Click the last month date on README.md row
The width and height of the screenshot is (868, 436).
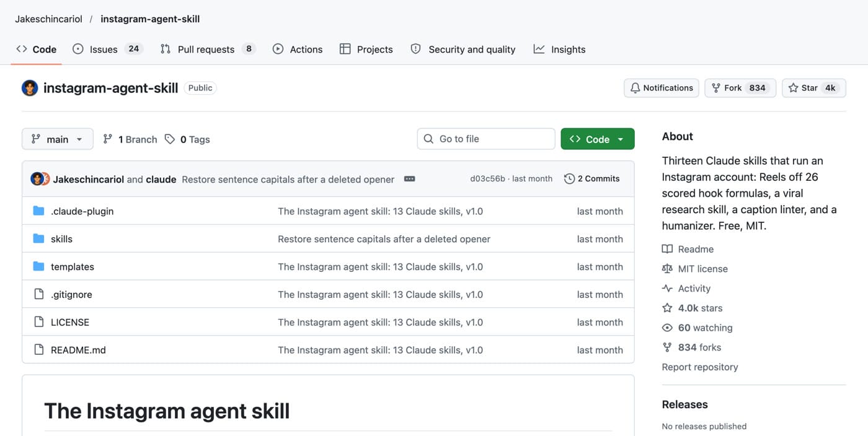coord(600,350)
